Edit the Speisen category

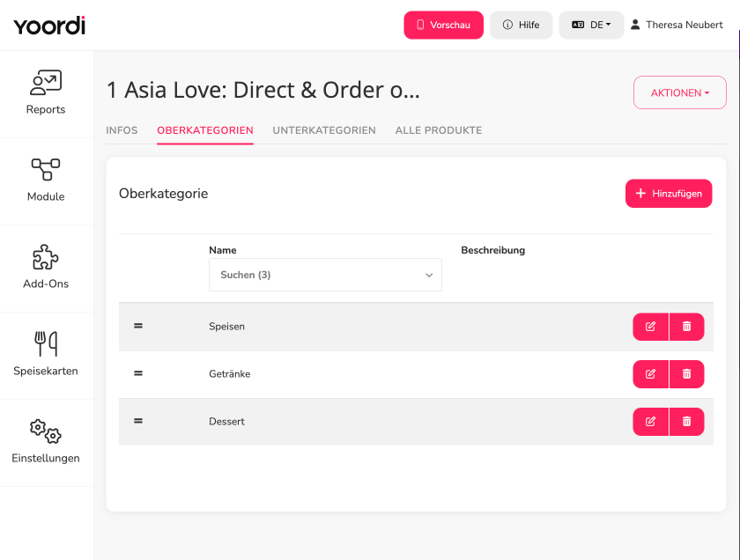coord(650,327)
